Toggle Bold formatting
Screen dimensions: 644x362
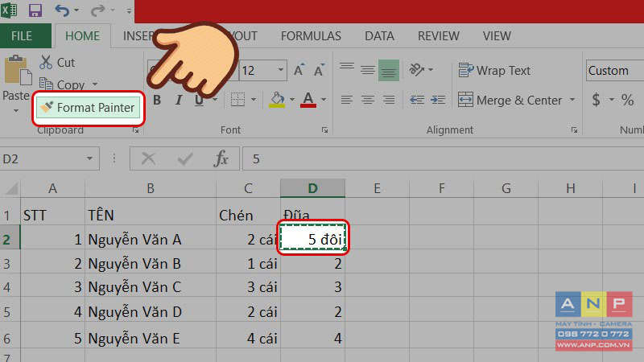click(157, 100)
